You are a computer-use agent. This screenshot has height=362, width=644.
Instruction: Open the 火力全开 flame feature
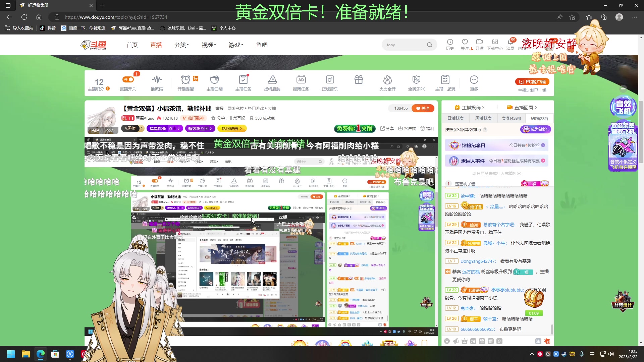click(387, 83)
